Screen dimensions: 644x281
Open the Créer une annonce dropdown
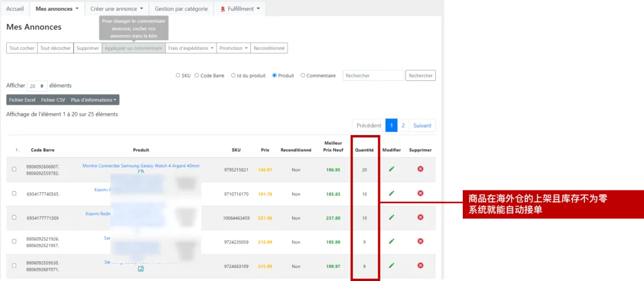[117, 8]
